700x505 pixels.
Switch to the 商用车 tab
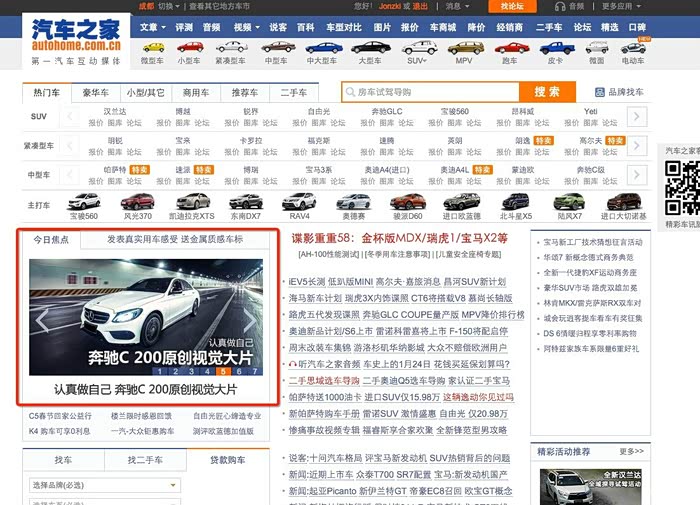(196, 92)
